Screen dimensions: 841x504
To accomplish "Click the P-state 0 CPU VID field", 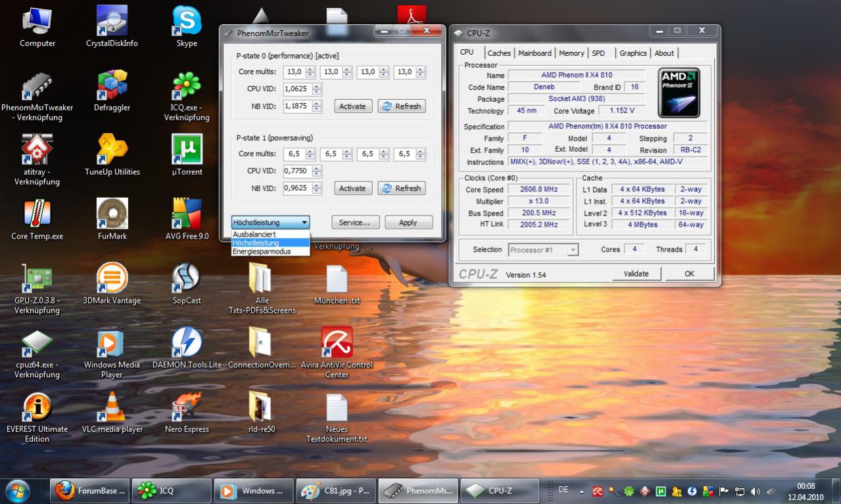I will click(x=297, y=89).
